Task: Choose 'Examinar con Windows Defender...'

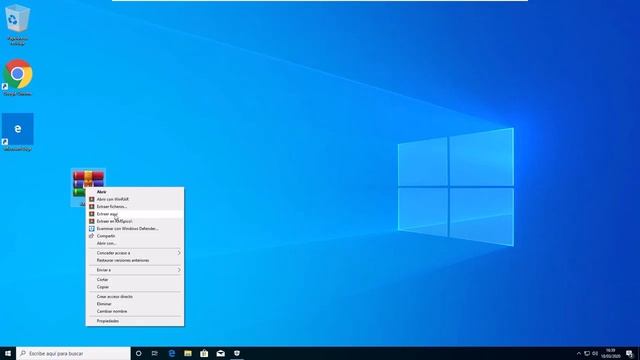Action: point(135,229)
